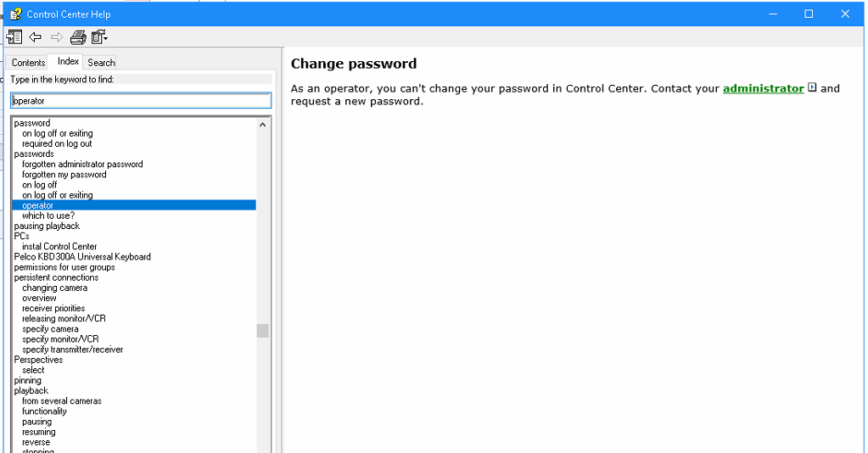Open 'instal Control Center' entry
The image size is (868, 453).
coord(59,247)
